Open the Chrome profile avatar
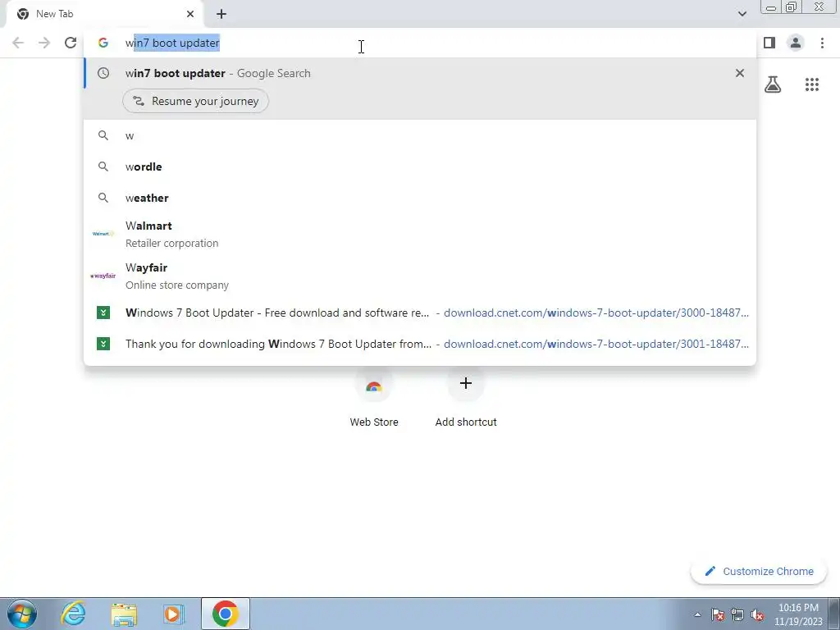840x630 pixels. point(796,43)
